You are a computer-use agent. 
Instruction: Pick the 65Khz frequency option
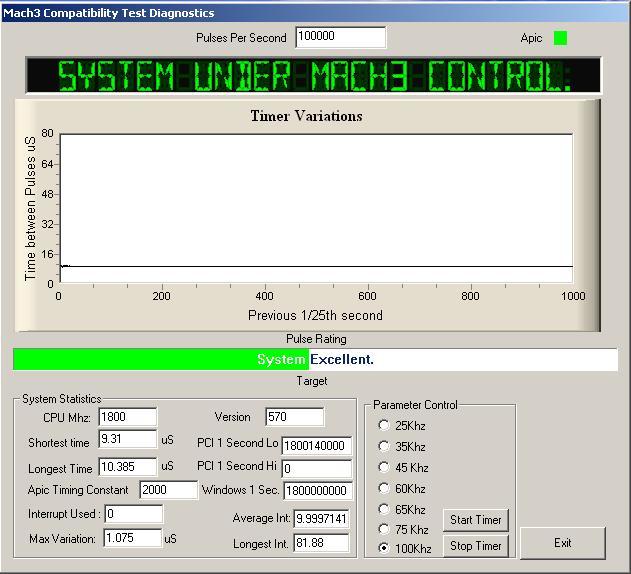pyautogui.click(x=385, y=509)
